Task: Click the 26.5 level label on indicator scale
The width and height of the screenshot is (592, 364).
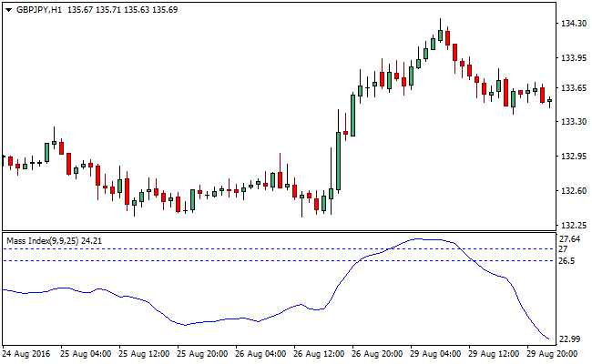Action: click(567, 261)
